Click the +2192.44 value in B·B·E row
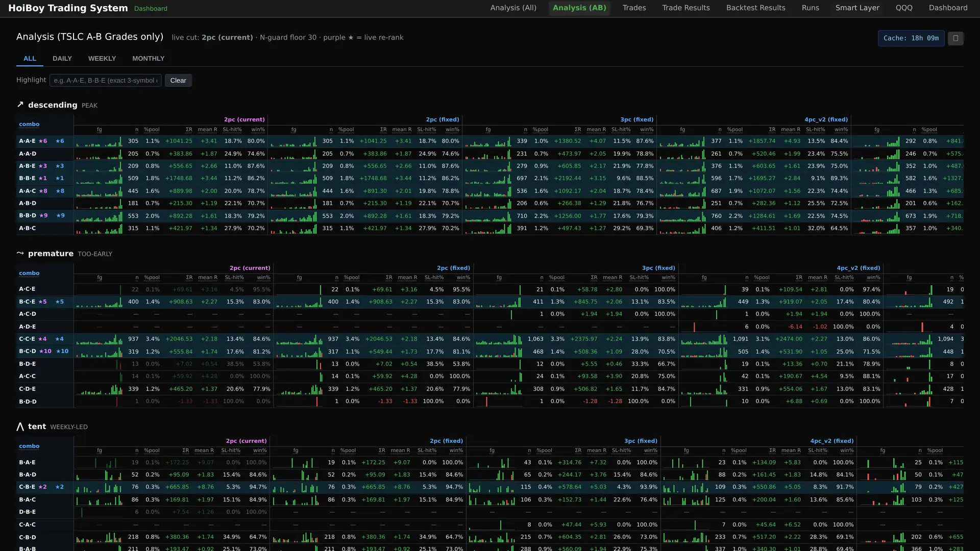 coord(567,179)
